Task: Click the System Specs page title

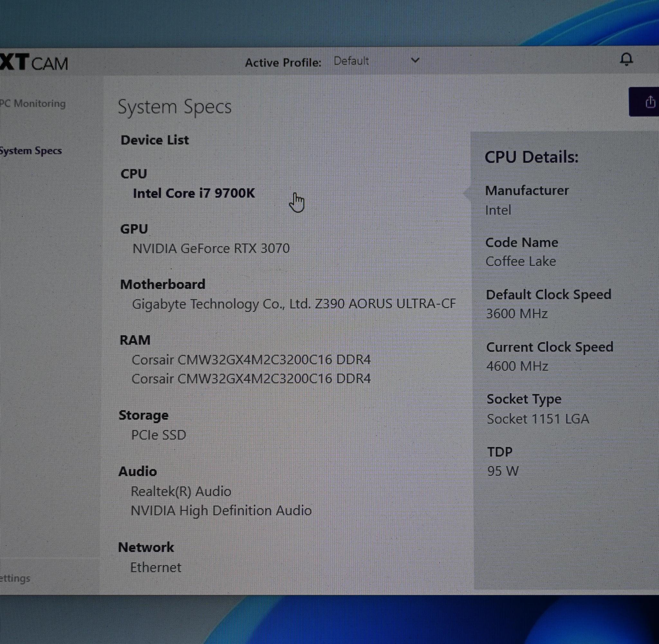Action: pos(175,107)
